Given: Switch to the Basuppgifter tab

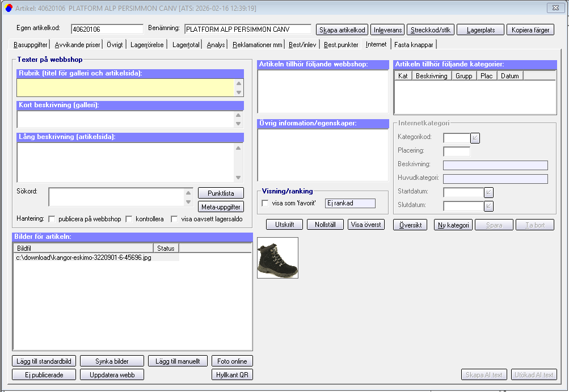Looking at the screenshot, I should (x=31, y=44).
